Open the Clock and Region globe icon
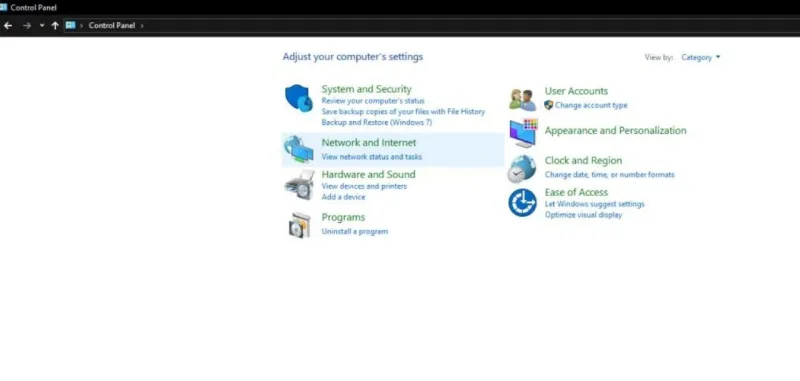800x381 pixels. coord(522,169)
